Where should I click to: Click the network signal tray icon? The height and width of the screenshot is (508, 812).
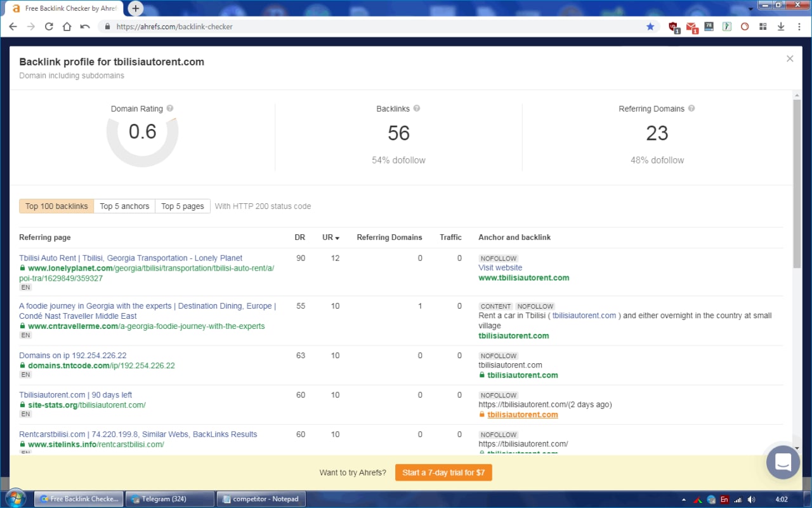click(x=738, y=500)
